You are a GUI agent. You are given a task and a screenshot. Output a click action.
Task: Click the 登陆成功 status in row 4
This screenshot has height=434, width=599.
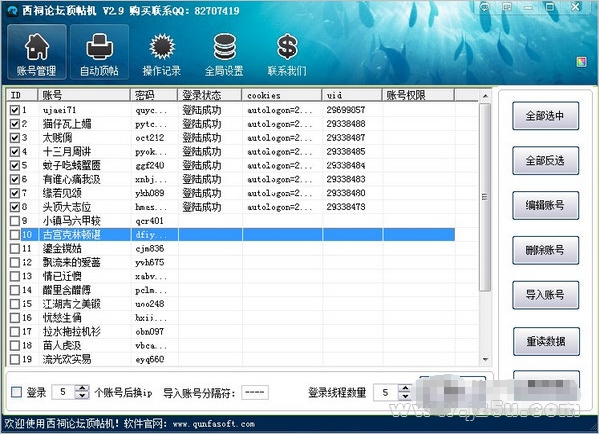click(202, 152)
